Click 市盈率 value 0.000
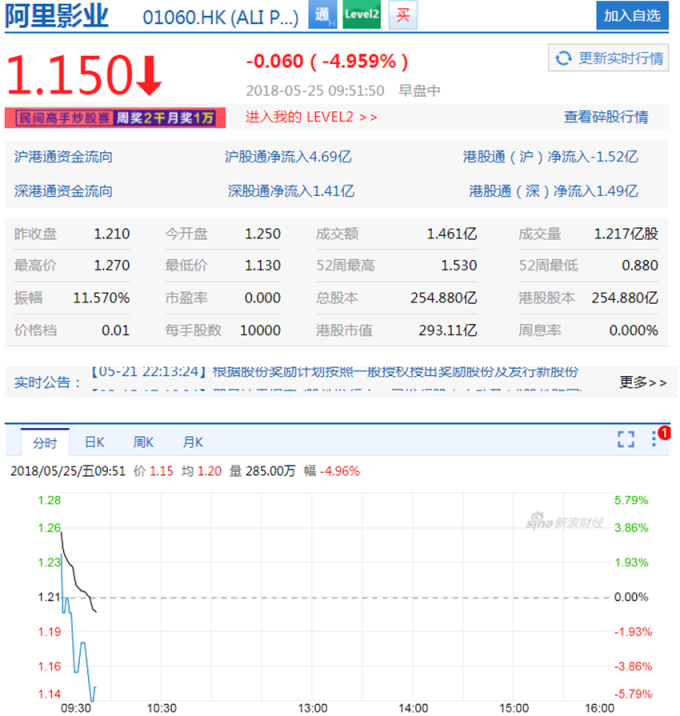 point(263,298)
